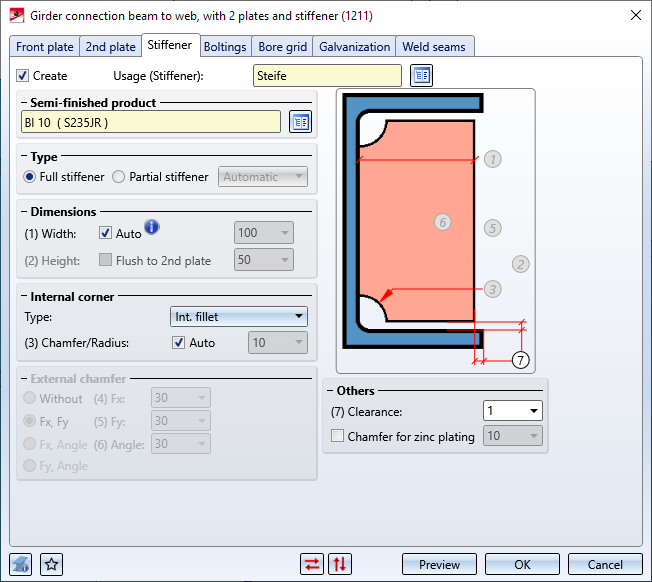Open the (6) Angle value dropdown
The image size is (652, 582).
tap(181, 444)
